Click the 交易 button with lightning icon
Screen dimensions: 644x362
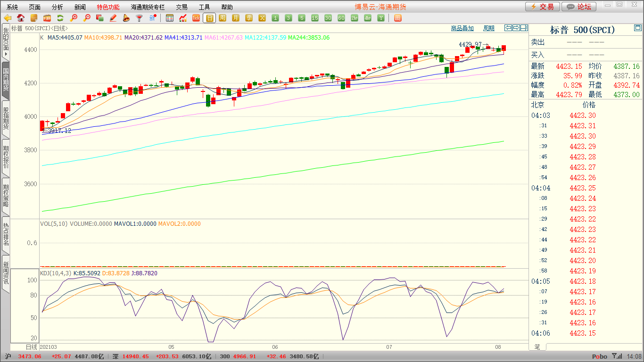click(x=543, y=7)
